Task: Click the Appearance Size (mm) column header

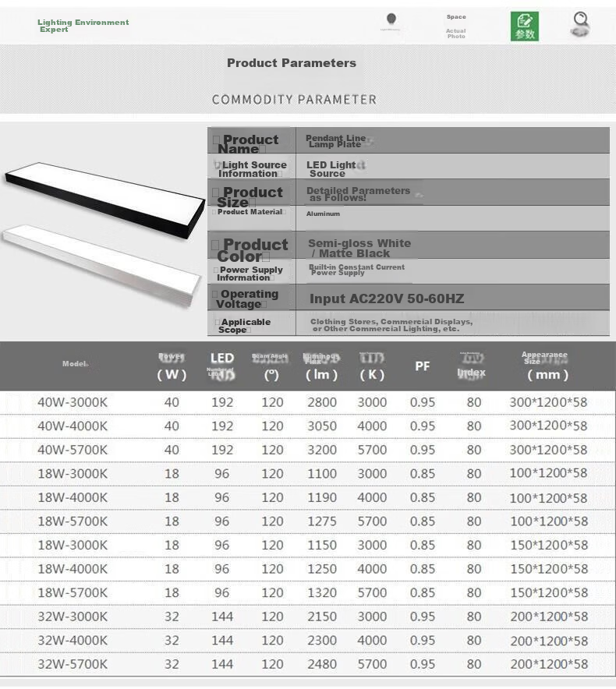Action: 547,366
